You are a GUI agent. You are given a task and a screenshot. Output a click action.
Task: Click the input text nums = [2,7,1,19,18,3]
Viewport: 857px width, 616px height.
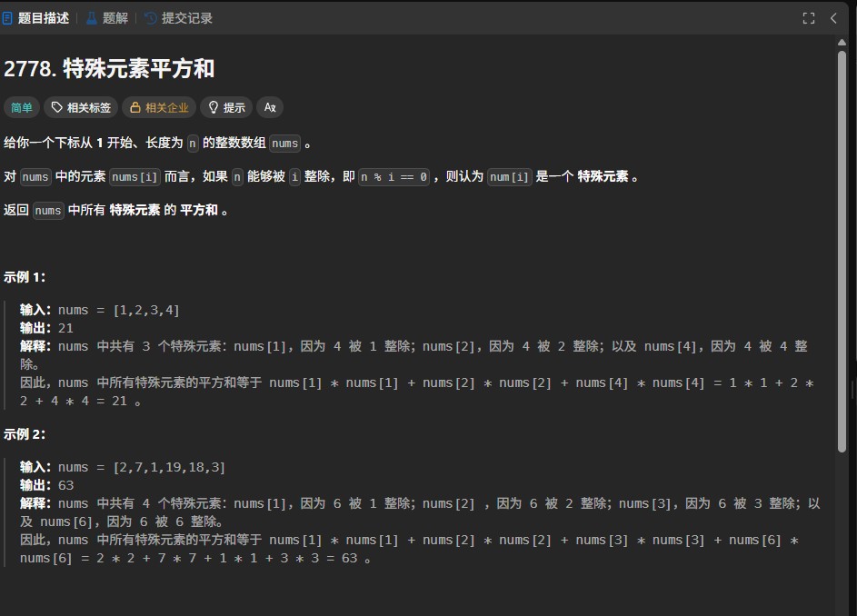click(x=142, y=467)
